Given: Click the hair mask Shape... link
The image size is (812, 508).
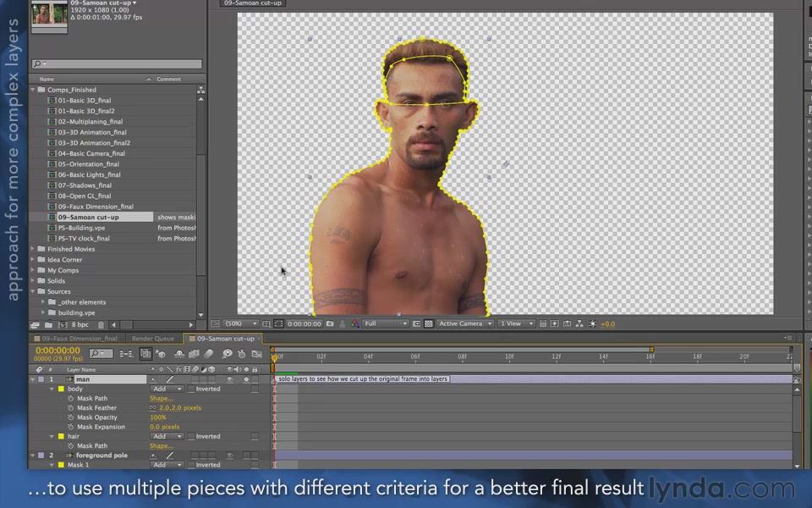Looking at the screenshot, I should tap(161, 446).
